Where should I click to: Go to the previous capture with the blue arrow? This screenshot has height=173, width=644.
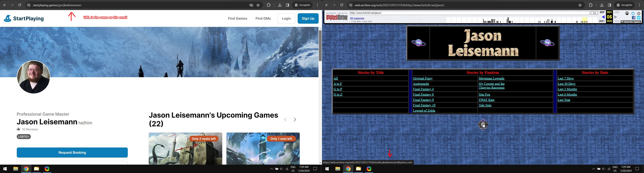[603, 17]
